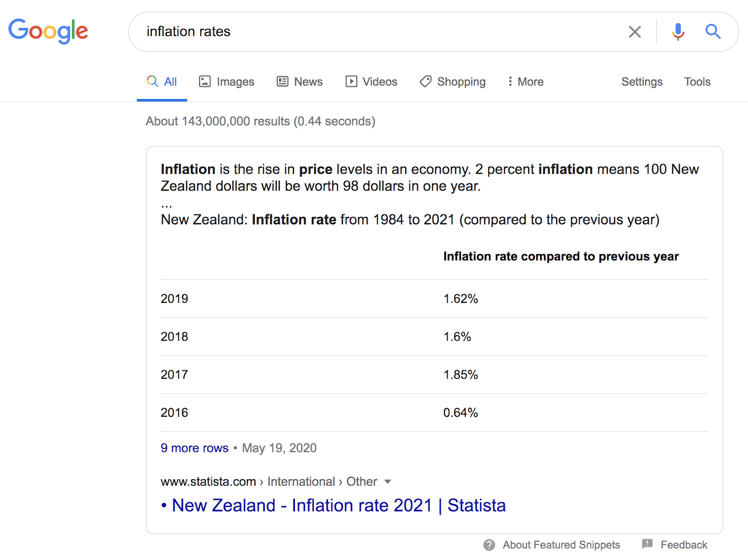Click the About Featured Snippets question icon
This screenshot has width=748, height=560.
(x=489, y=545)
